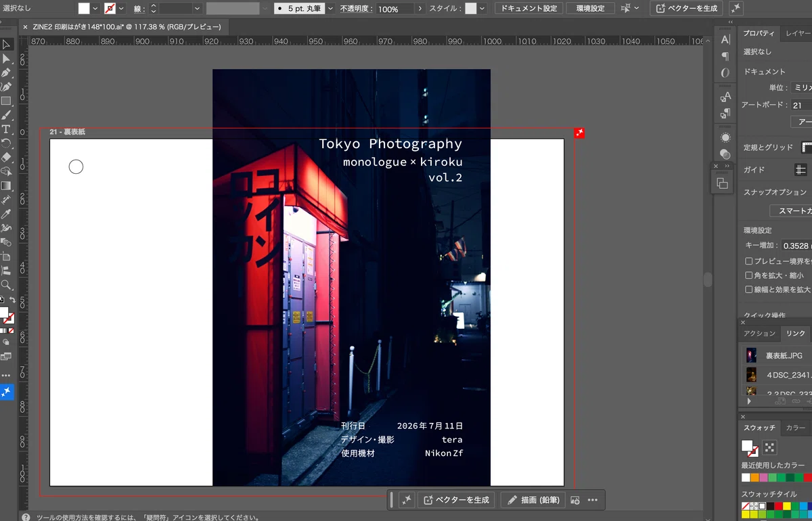Image resolution: width=812 pixels, height=521 pixels.
Task: Open the Character panel icon
Action: (725, 39)
